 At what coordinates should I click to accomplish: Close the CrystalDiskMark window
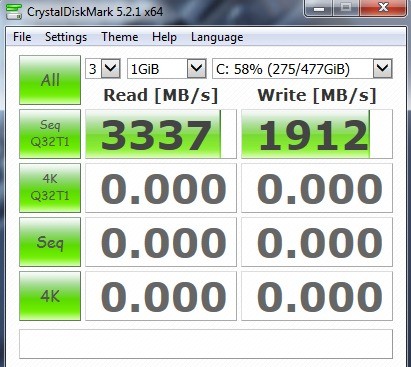(x=383, y=8)
